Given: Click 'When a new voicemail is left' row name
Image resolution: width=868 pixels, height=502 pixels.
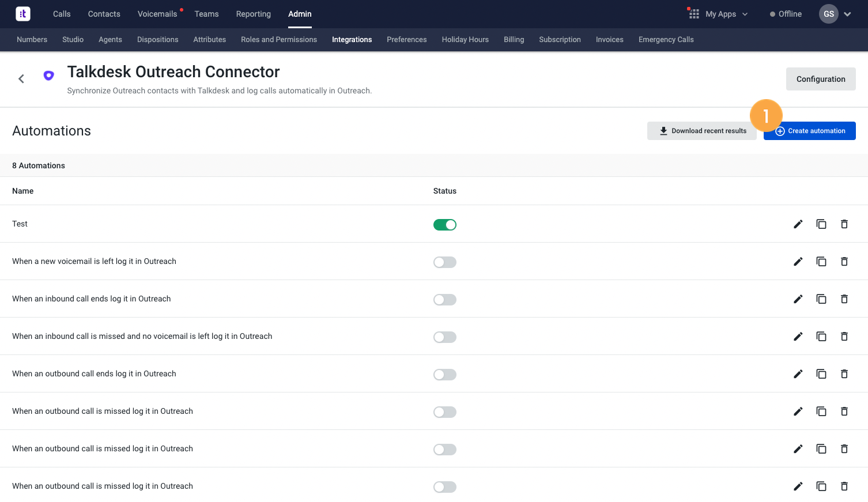Looking at the screenshot, I should [x=95, y=261].
